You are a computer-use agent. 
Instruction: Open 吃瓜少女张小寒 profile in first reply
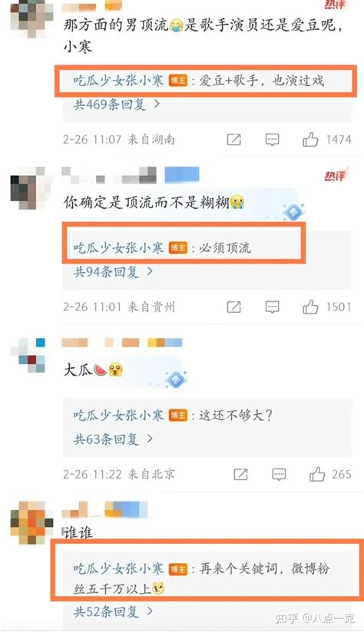[118, 81]
